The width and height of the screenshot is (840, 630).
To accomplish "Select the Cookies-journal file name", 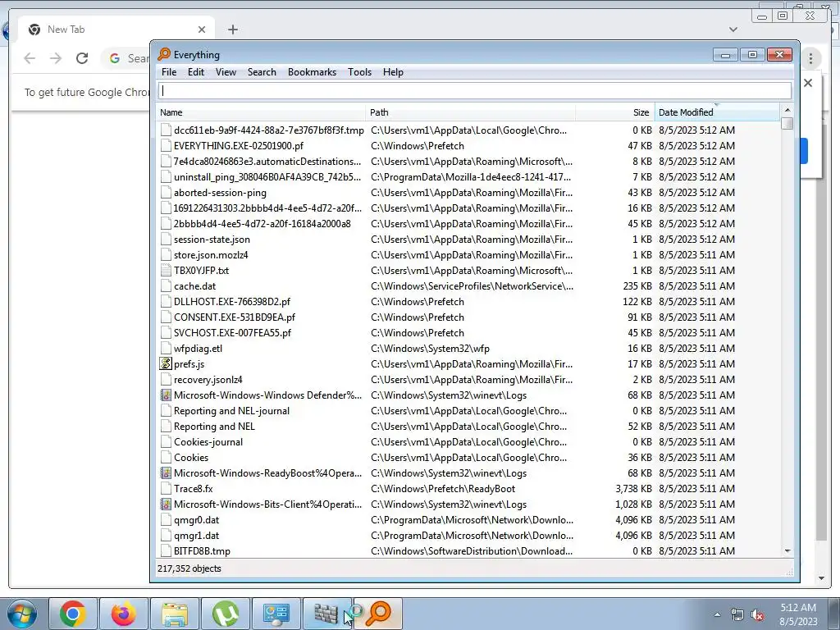I will click(x=208, y=442).
